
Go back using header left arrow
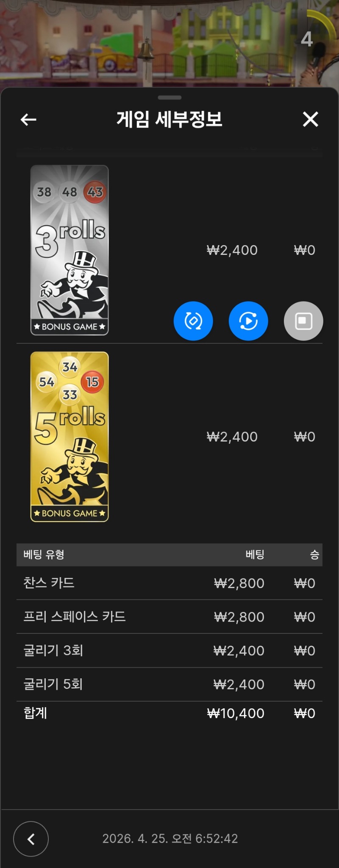[x=28, y=120]
